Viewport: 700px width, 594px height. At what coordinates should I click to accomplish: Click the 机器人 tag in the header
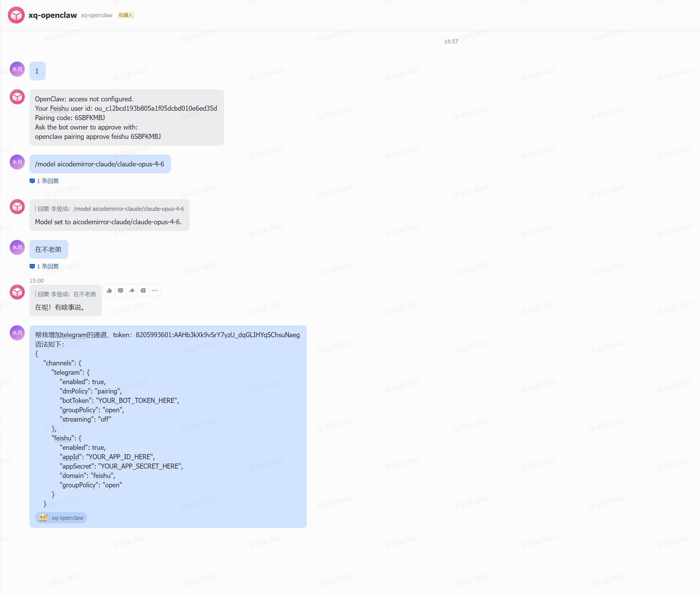pos(126,15)
